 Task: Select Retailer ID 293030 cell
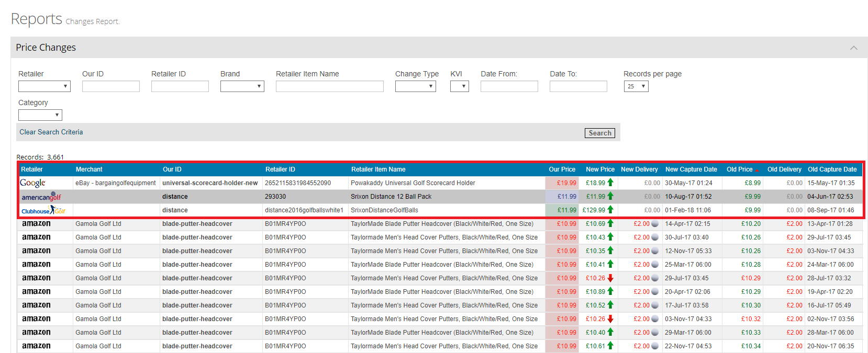pos(275,197)
